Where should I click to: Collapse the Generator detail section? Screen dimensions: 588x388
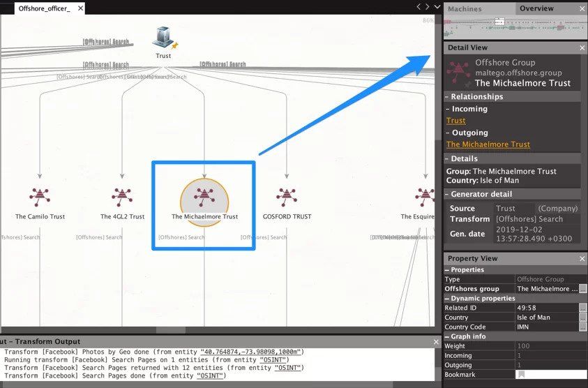pyautogui.click(x=446, y=195)
